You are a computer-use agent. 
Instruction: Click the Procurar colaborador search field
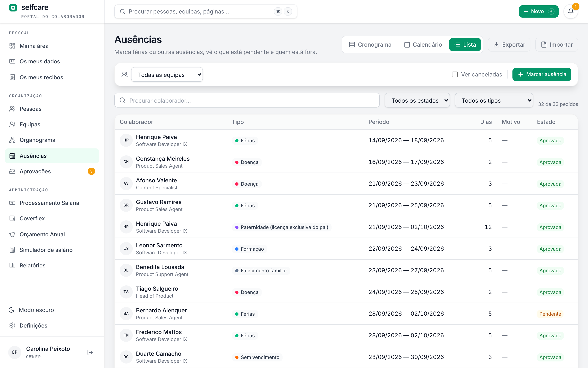247,100
